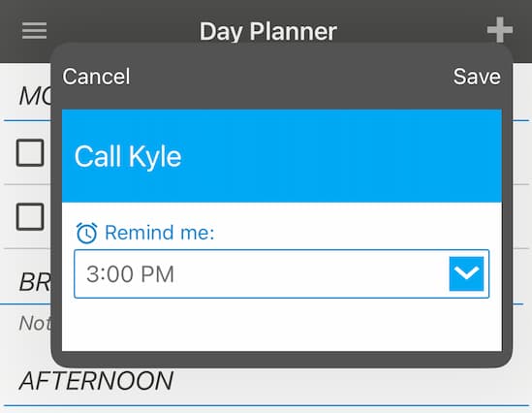Select the partially hidden MO section heading

click(35, 96)
